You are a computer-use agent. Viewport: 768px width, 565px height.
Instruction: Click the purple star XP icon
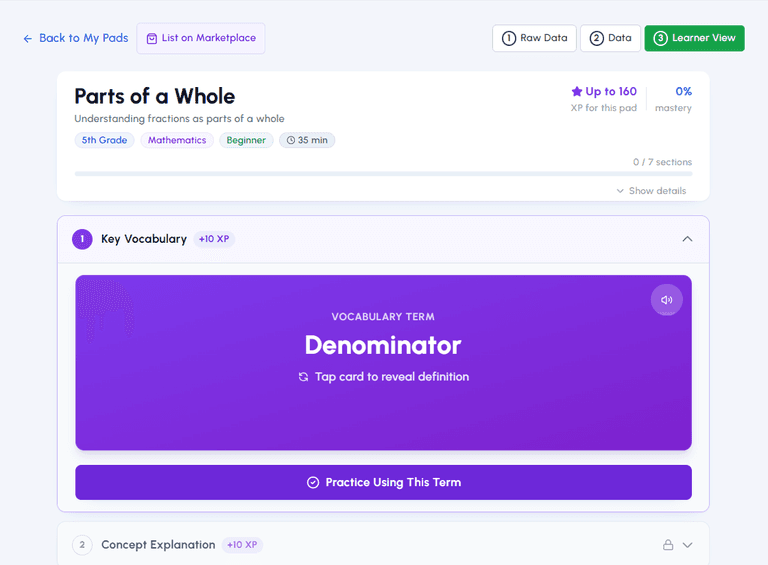pos(576,92)
